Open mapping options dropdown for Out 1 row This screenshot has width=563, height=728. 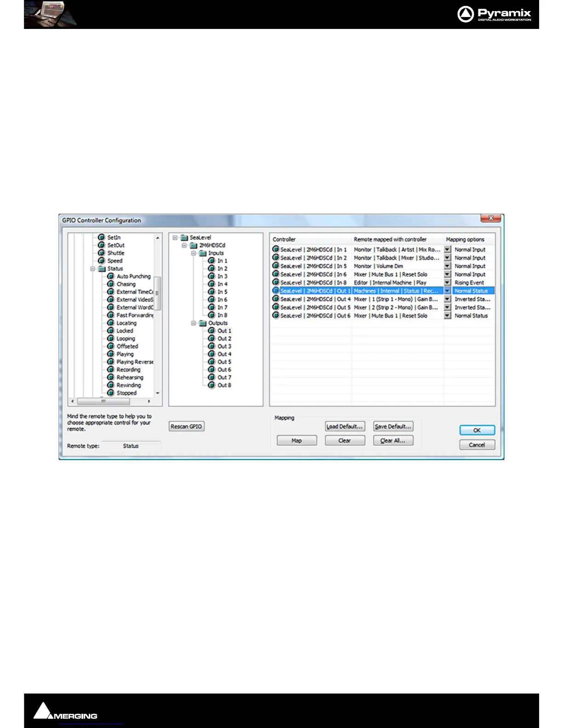coord(448,291)
